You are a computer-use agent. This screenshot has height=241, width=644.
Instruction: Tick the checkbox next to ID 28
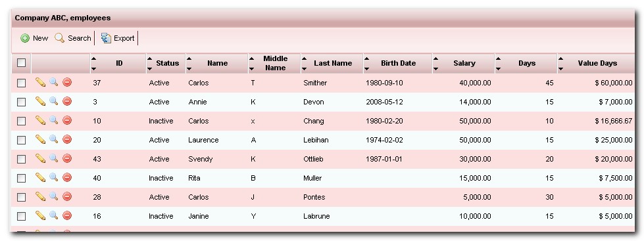21,197
